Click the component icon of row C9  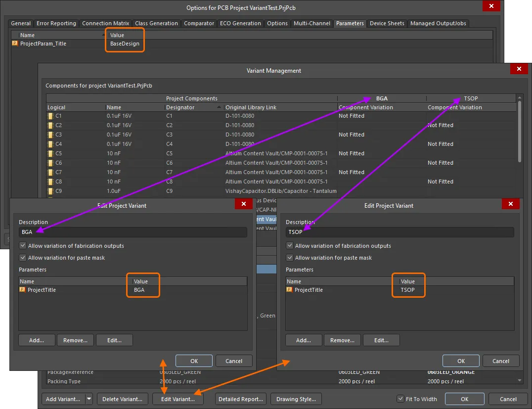tap(50, 191)
